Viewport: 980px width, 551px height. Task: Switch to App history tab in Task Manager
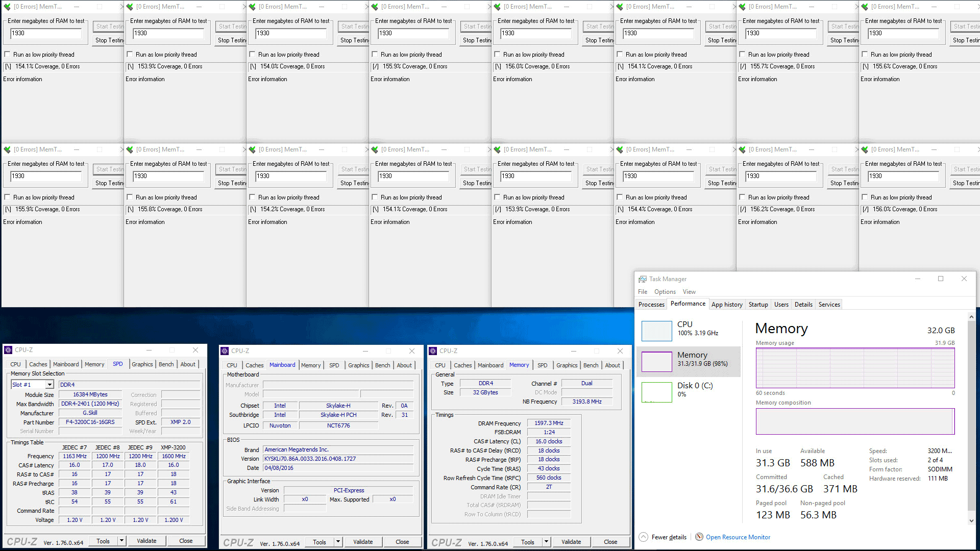(x=727, y=305)
